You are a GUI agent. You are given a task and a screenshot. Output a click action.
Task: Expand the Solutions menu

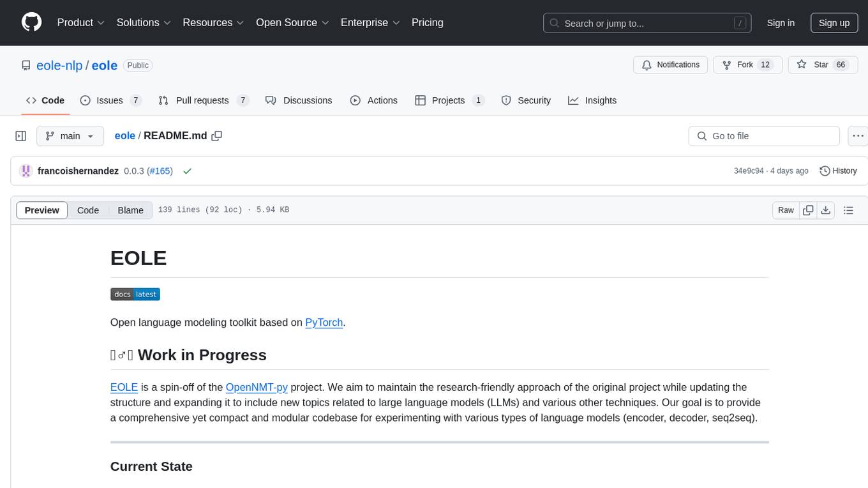[144, 22]
